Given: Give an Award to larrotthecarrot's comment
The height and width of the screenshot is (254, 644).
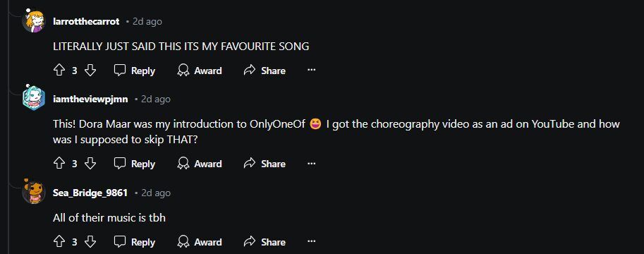Looking at the screenshot, I should 200,71.
